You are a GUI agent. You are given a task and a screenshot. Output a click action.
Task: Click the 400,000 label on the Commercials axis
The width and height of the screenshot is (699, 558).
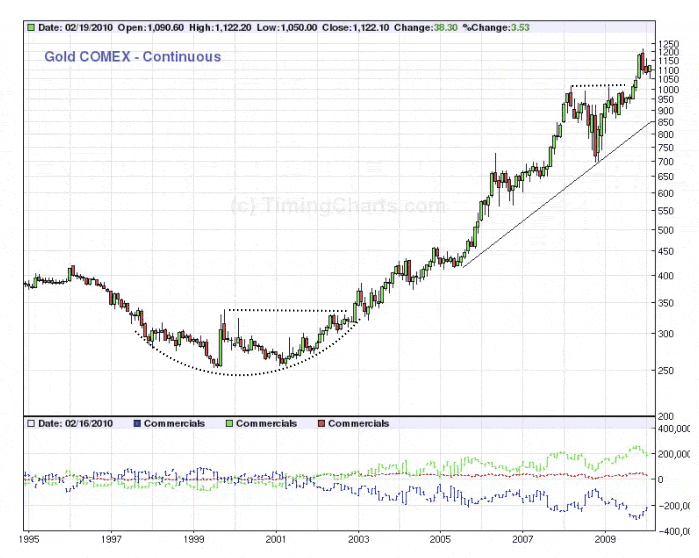click(679, 428)
